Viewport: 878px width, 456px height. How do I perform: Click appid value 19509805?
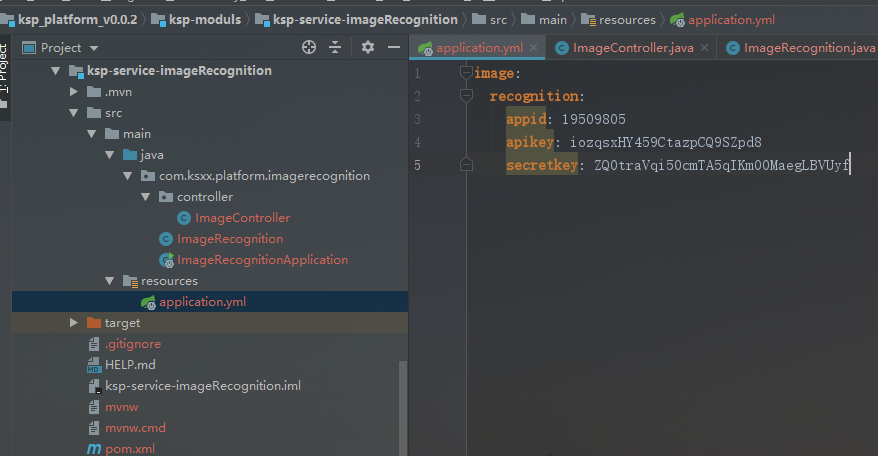594,119
